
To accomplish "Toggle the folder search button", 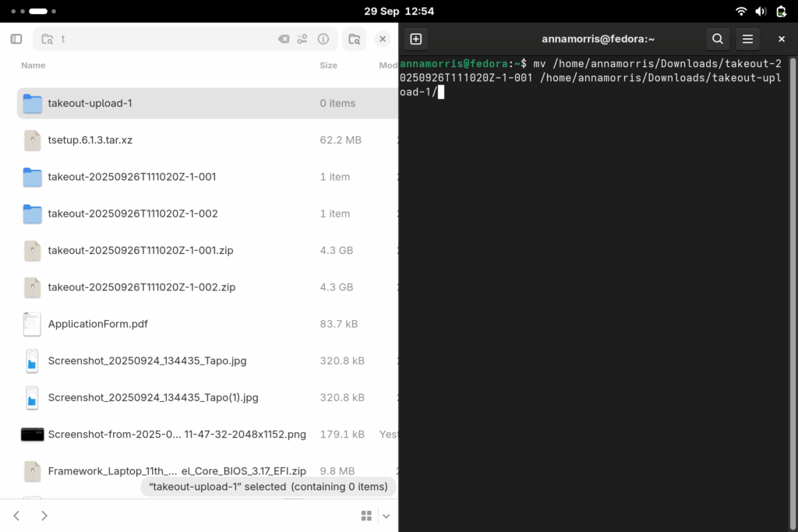I will (x=355, y=39).
